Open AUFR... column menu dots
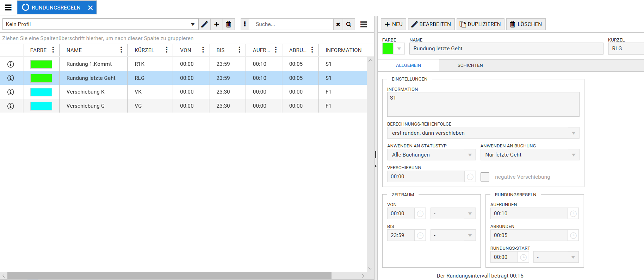The width and height of the screenshot is (644, 280). (276, 50)
